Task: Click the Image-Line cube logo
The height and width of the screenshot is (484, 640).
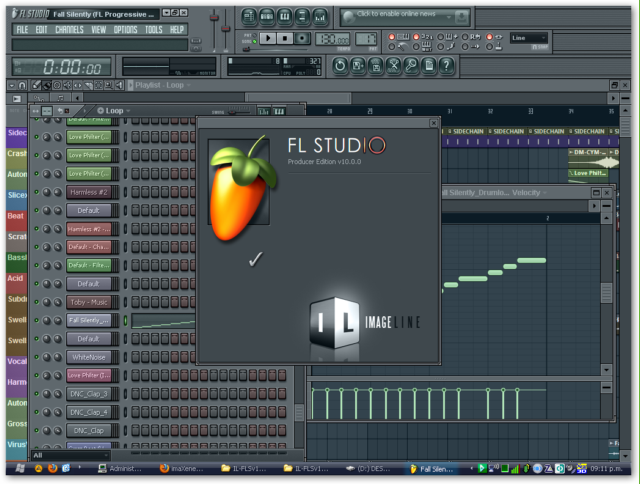Action: pyautogui.click(x=335, y=323)
